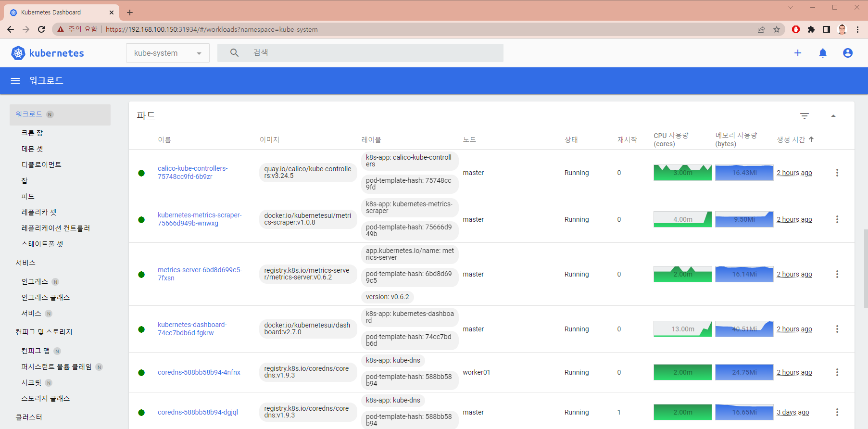Open a new browser tab

tap(130, 13)
